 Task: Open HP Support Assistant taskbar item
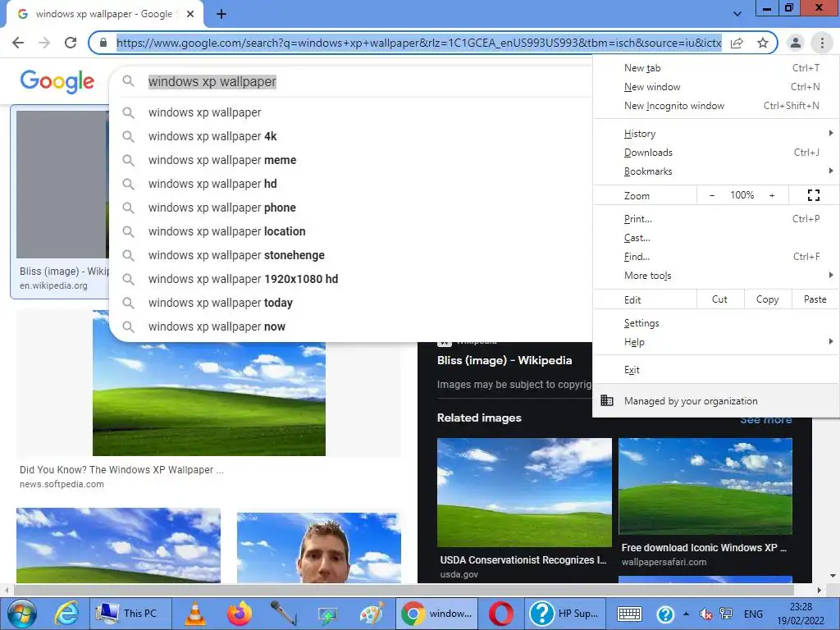pyautogui.click(x=565, y=614)
